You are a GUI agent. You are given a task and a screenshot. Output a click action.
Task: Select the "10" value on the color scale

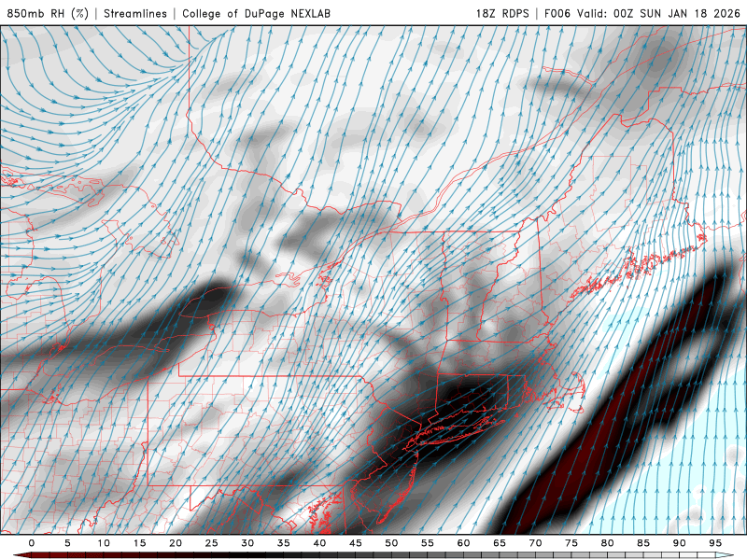(104, 543)
